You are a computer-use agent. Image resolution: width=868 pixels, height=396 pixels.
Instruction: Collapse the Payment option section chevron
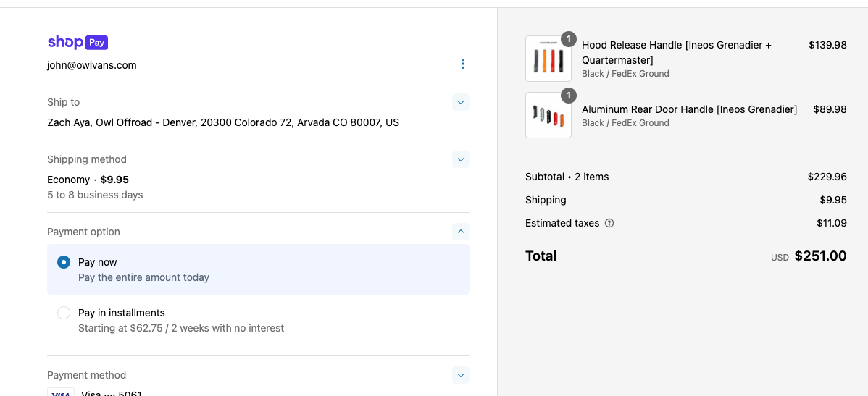[461, 232]
